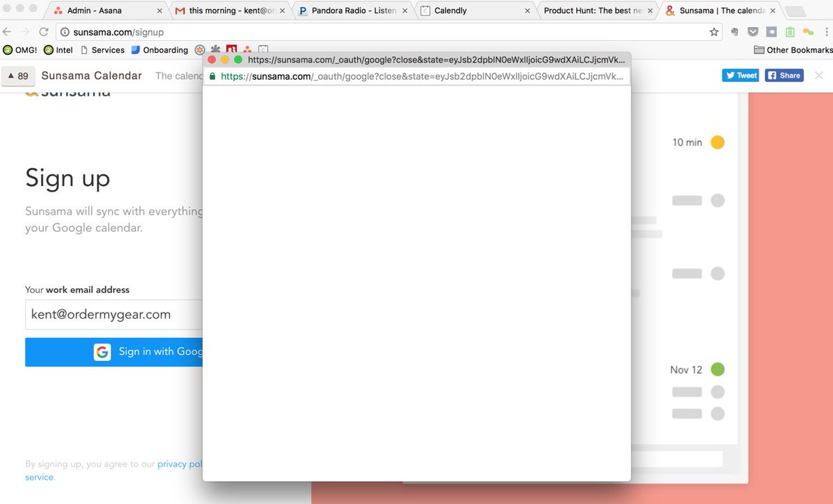This screenshot has width=833, height=504.
Task: Open the Calendly tab
Action: [x=475, y=10]
